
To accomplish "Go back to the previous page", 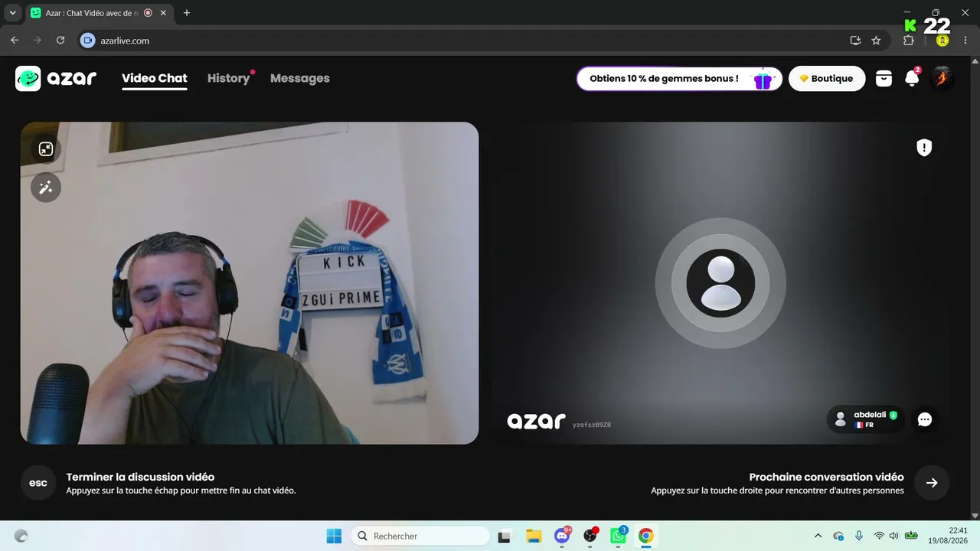I will [x=15, y=41].
